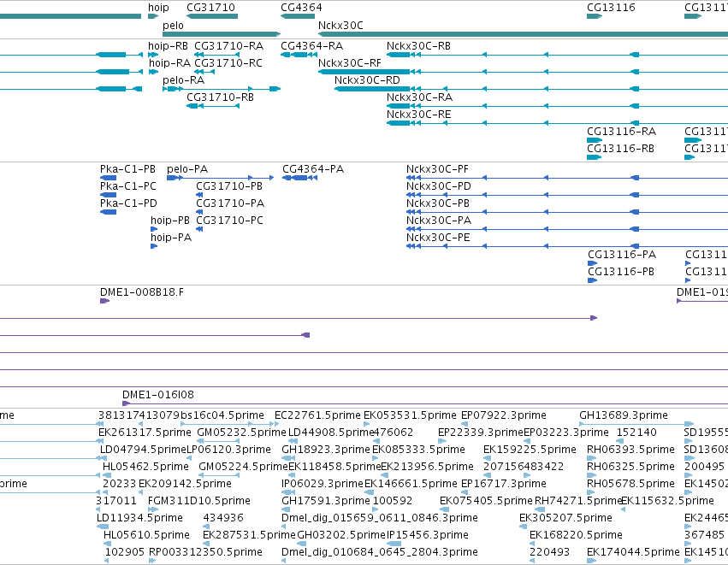Click protein Nckx30C-PA
This screenshot has width=728, height=565.
[x=439, y=221]
